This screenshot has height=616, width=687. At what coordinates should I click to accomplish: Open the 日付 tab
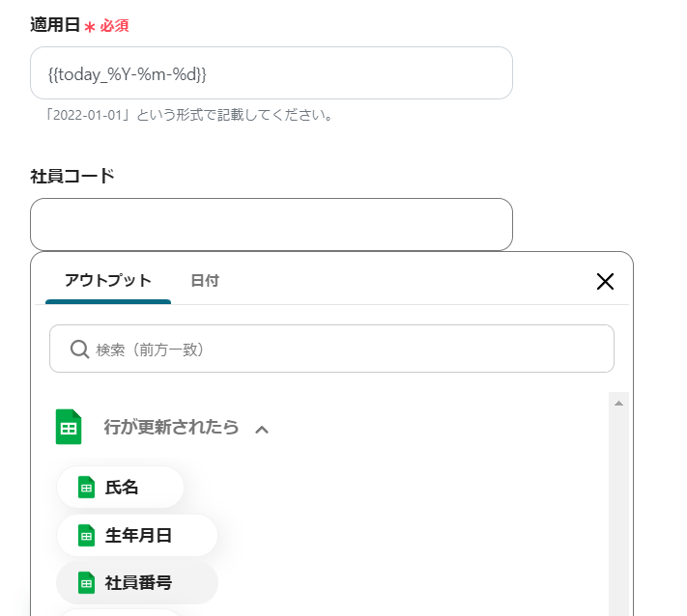click(205, 281)
